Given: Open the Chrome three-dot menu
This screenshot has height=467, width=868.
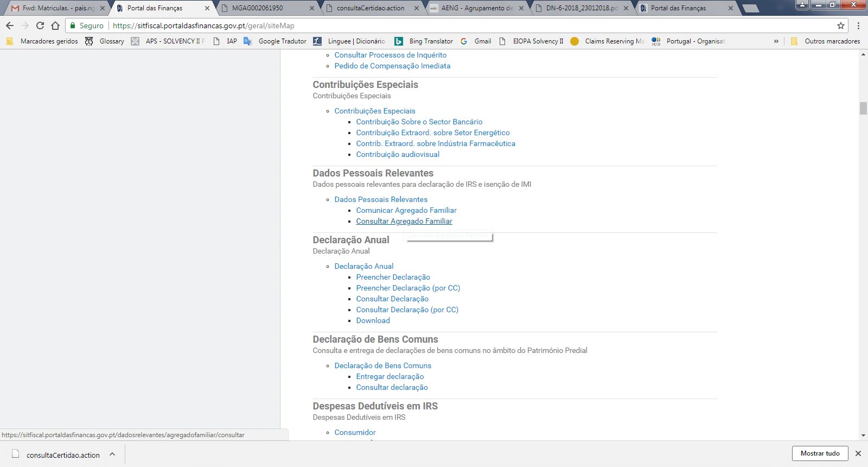Looking at the screenshot, I should [x=858, y=26].
